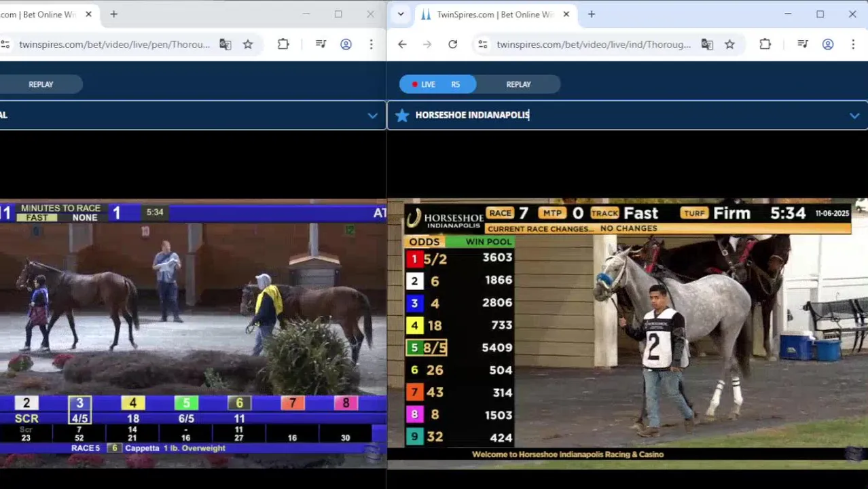Open media controls in right window
The image size is (868, 489).
tap(802, 44)
